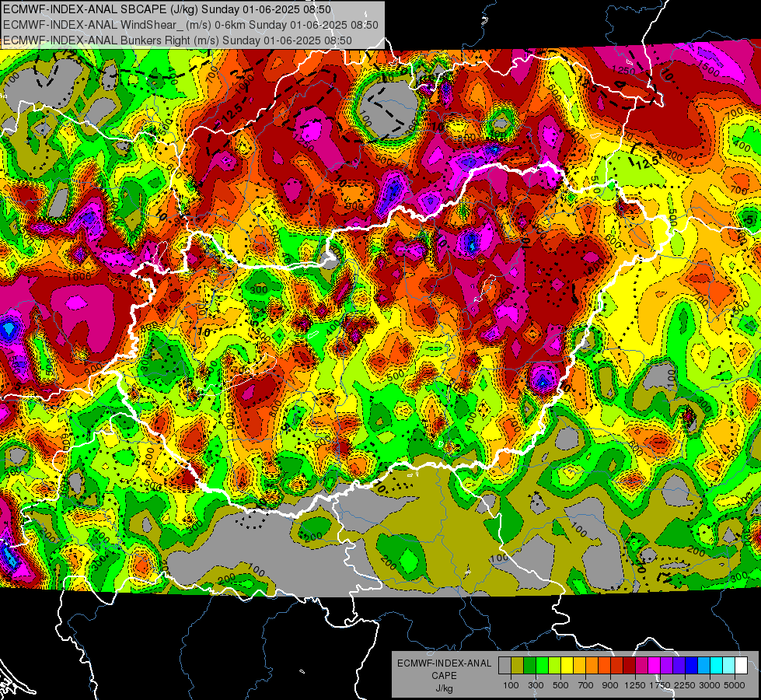Screen dimensions: 761x700
Task: Click the '2250' tick label in the legend
Action: click(x=686, y=685)
